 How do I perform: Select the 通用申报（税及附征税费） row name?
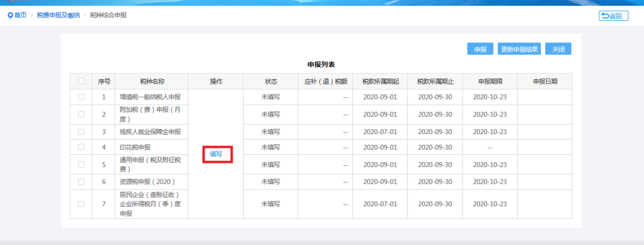[150, 164]
